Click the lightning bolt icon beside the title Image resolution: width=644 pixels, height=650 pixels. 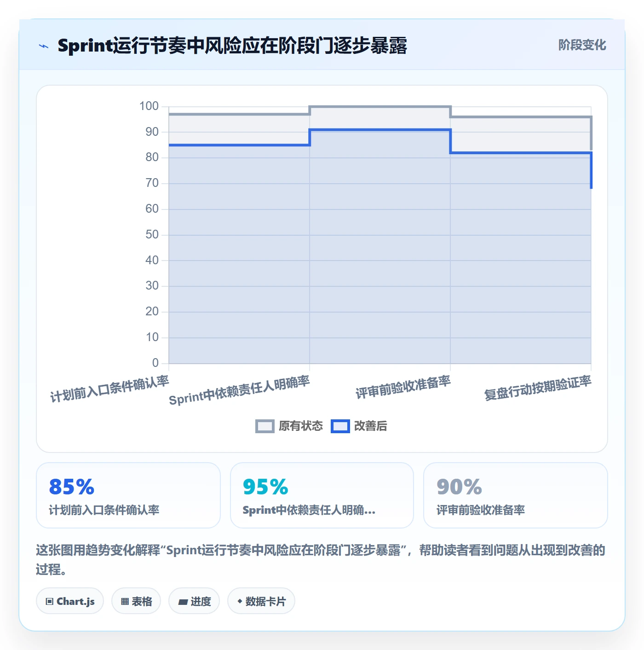(x=44, y=46)
